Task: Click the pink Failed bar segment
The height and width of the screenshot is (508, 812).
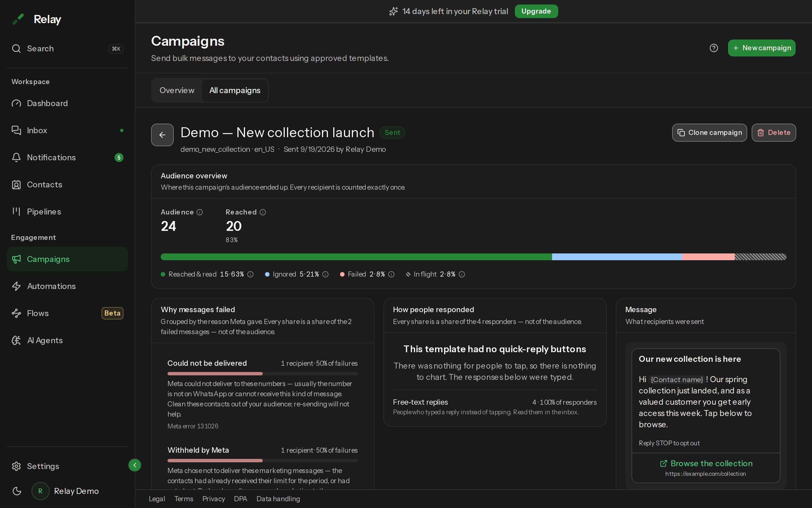Action: [x=708, y=257]
